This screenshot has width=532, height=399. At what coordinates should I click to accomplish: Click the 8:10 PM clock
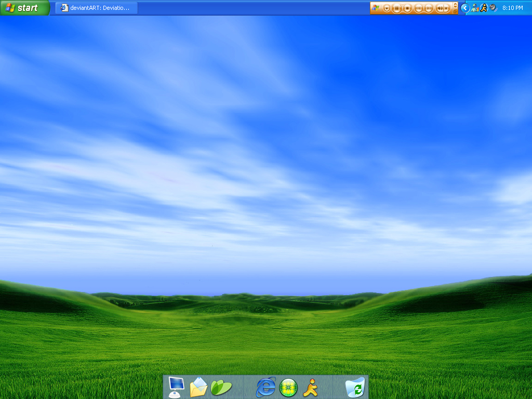513,8
